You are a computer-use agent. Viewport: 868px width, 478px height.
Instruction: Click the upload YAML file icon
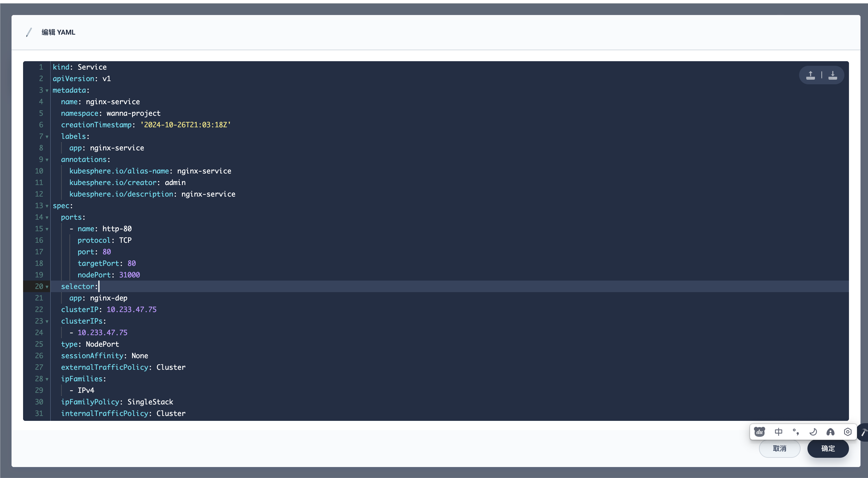[x=810, y=75]
